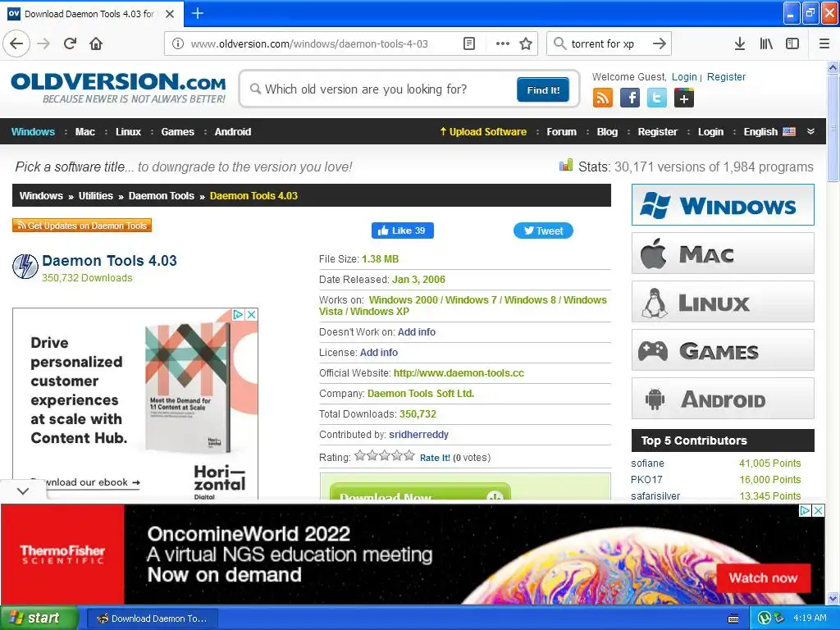Expand the nav bar double chevron
Screen dimensions: 840x630
(x=811, y=131)
